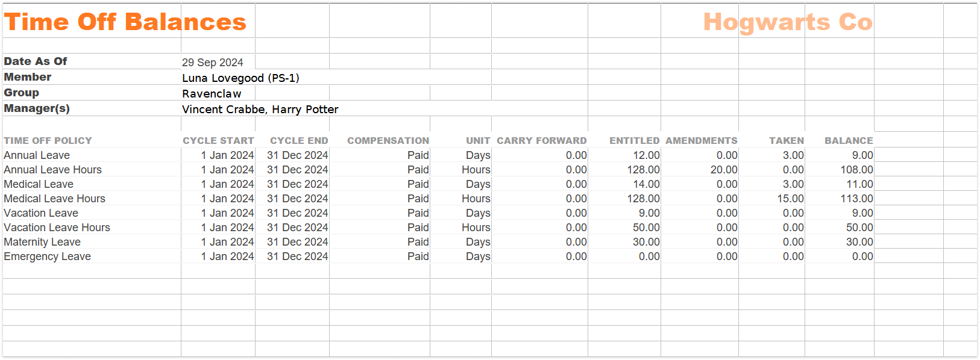
Task: Click the CYCLE START column header
Action: 218,140
